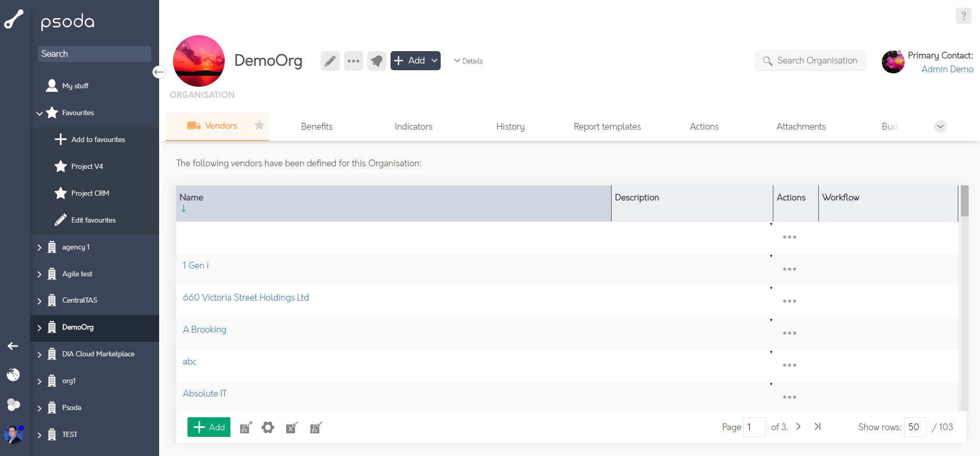Click the import from CSV icon

(x=316, y=428)
